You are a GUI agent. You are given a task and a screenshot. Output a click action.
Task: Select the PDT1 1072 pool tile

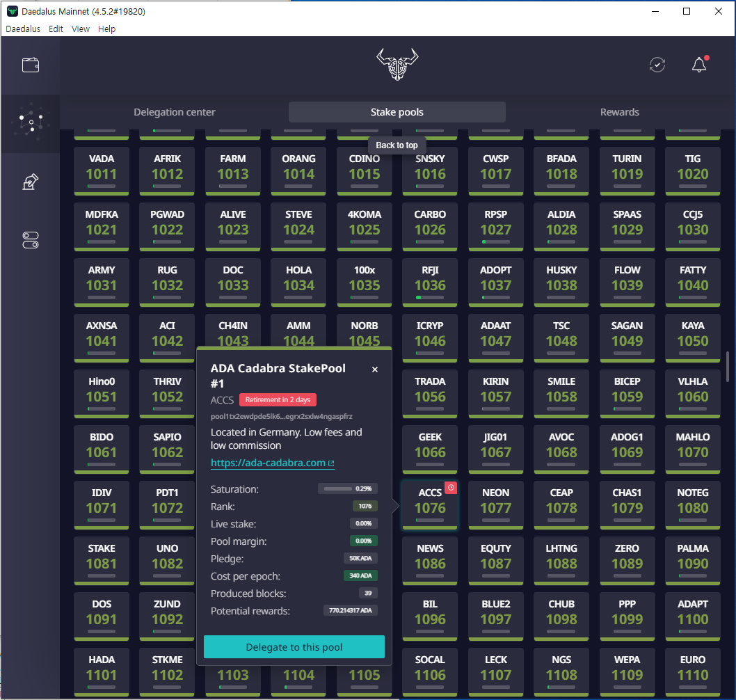(x=167, y=505)
